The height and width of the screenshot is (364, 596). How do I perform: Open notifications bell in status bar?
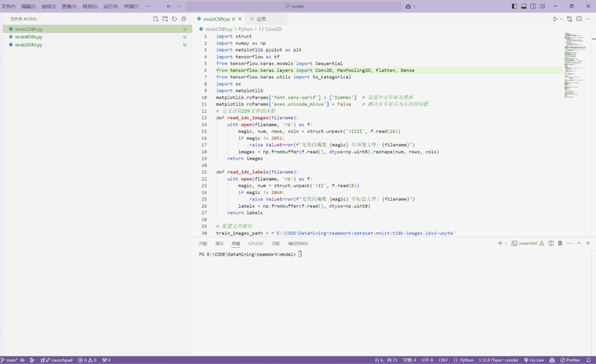point(588,360)
